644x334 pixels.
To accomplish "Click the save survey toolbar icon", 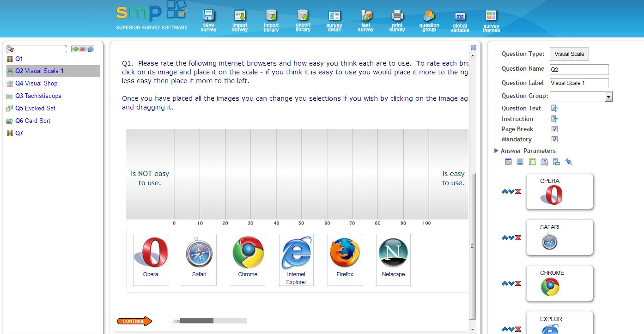I will [x=208, y=21].
